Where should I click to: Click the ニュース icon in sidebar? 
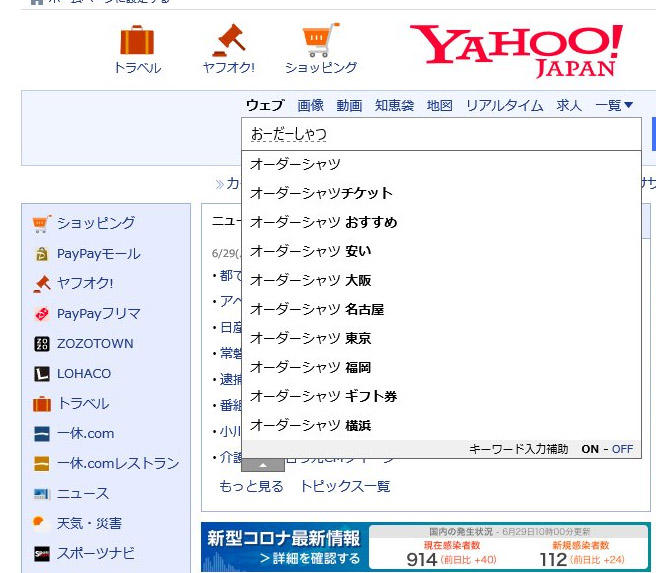pyautogui.click(x=42, y=494)
